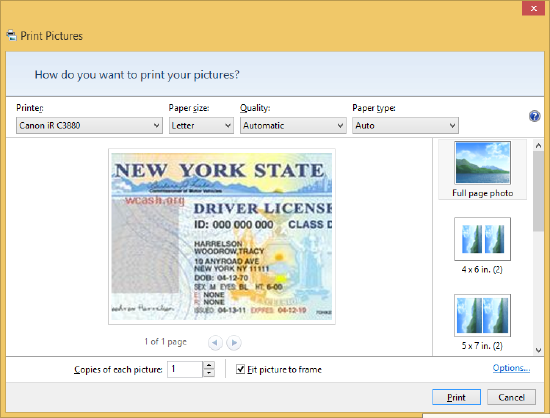Decrease copies with the down spinner arrow
Screen dimensions: 550x418
[209, 373]
